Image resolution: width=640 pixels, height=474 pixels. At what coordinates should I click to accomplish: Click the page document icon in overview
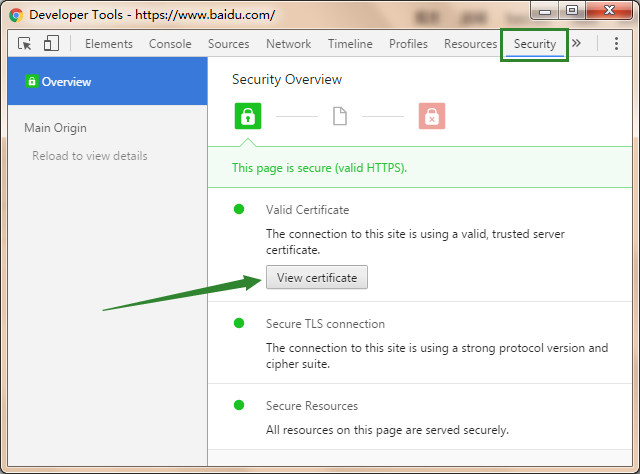[x=340, y=117]
